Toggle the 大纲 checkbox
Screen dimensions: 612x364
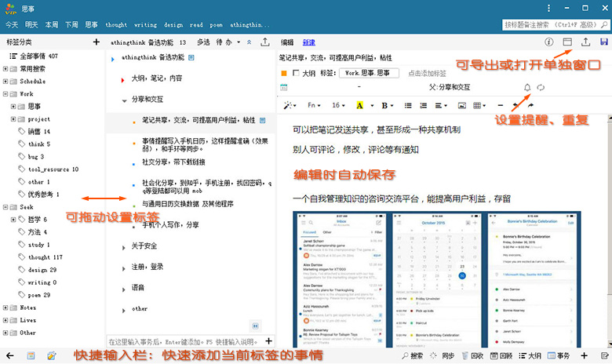(x=295, y=73)
